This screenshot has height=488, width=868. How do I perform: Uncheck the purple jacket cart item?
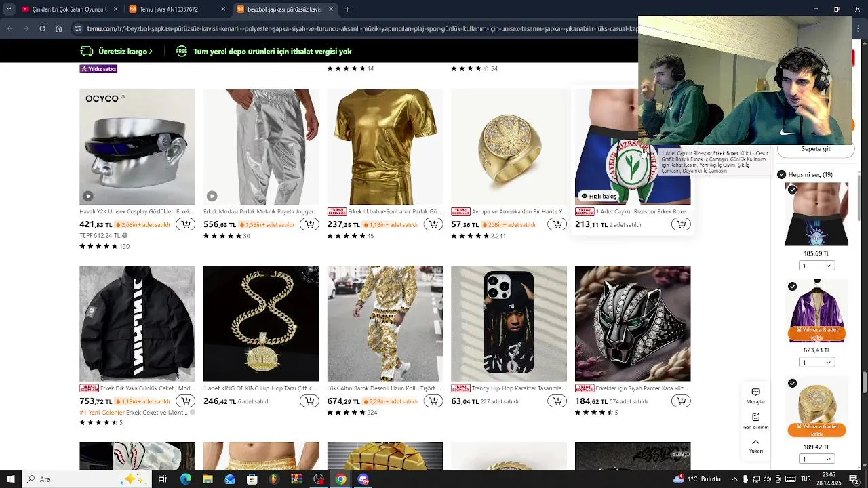(792, 287)
